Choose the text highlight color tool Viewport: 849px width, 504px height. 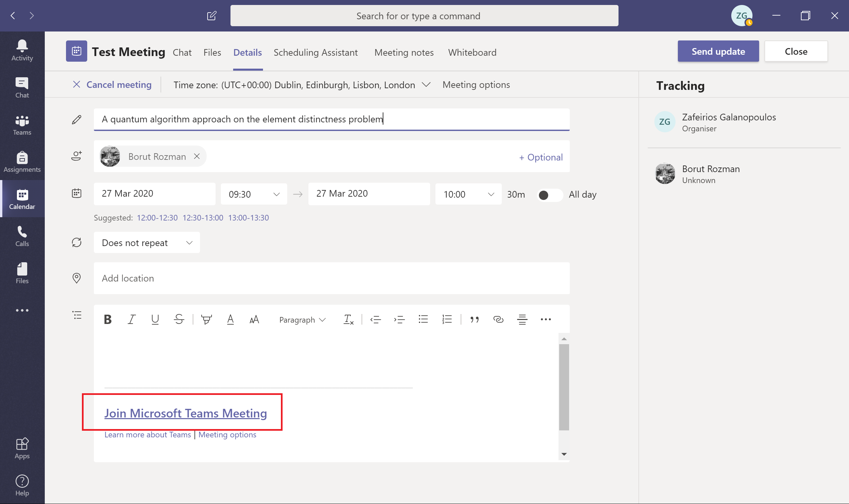click(x=207, y=319)
